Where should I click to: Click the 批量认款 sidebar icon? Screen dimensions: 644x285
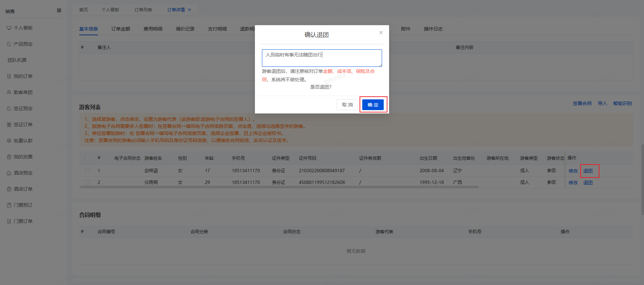(x=9, y=141)
